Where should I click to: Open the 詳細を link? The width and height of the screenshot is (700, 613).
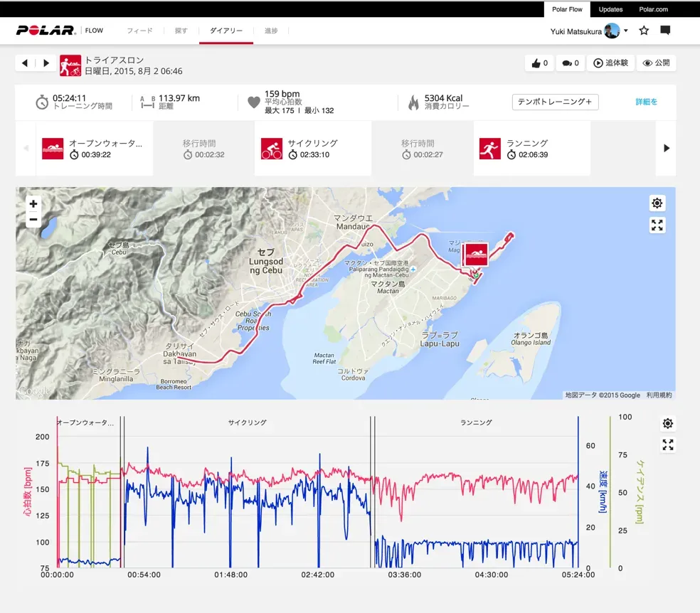point(647,102)
